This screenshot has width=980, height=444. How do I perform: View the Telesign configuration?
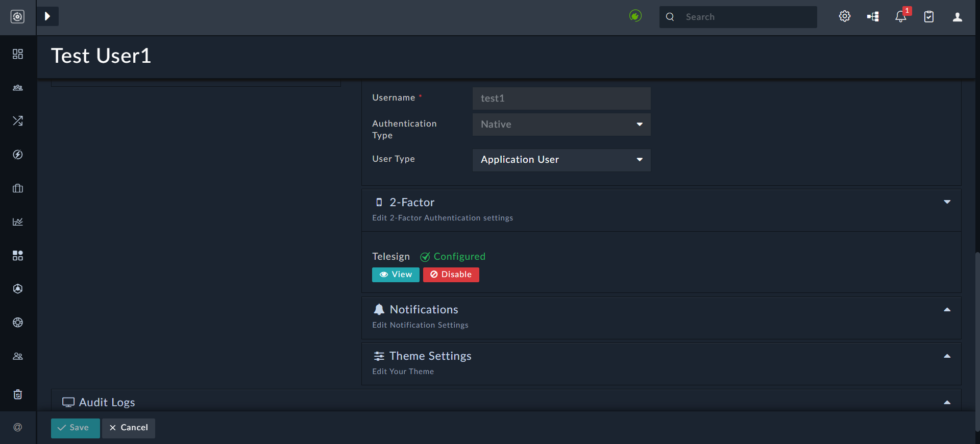396,275
